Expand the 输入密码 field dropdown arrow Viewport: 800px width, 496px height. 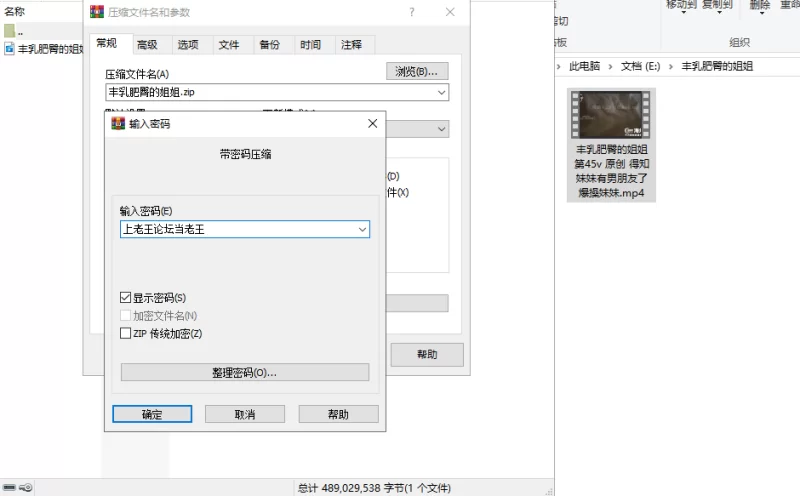(x=362, y=230)
